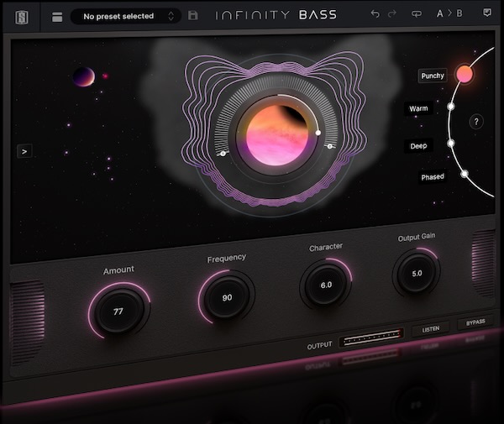
Task: Click the white handle on planet ring
Action: point(318,133)
